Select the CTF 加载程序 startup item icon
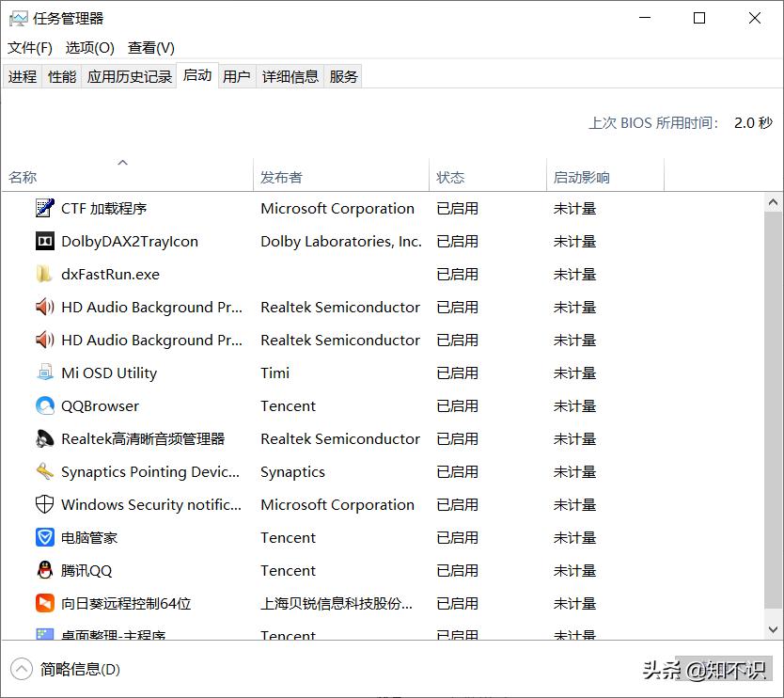 (x=44, y=208)
